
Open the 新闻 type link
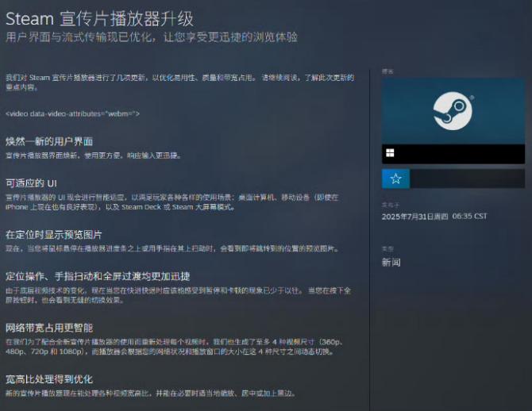pos(391,262)
